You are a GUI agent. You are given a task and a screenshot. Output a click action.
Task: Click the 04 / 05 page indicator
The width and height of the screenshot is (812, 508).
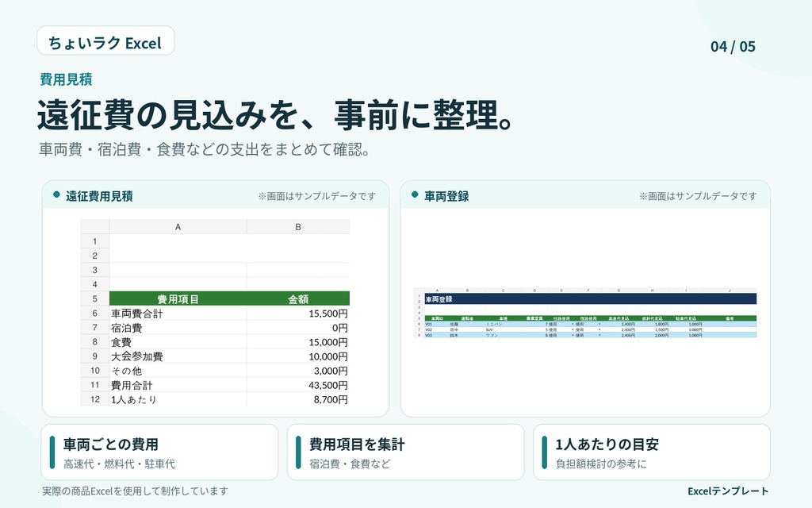click(733, 47)
